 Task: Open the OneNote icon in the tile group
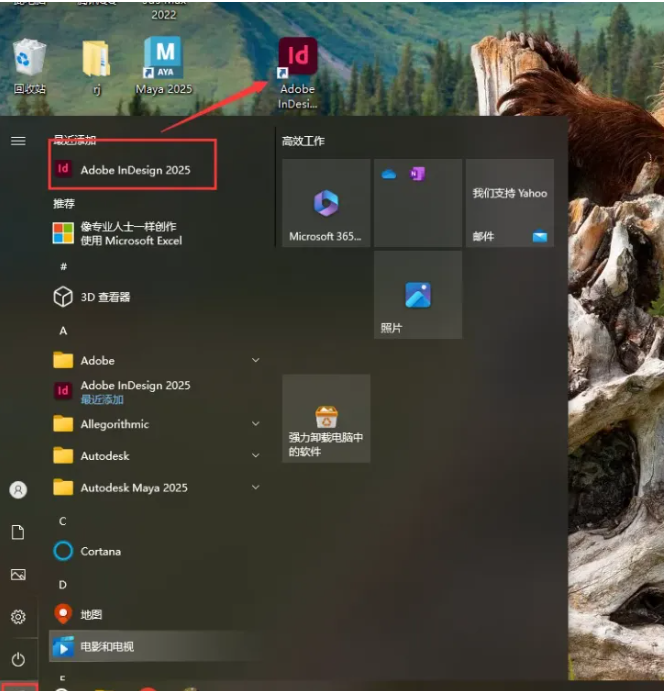click(417, 174)
